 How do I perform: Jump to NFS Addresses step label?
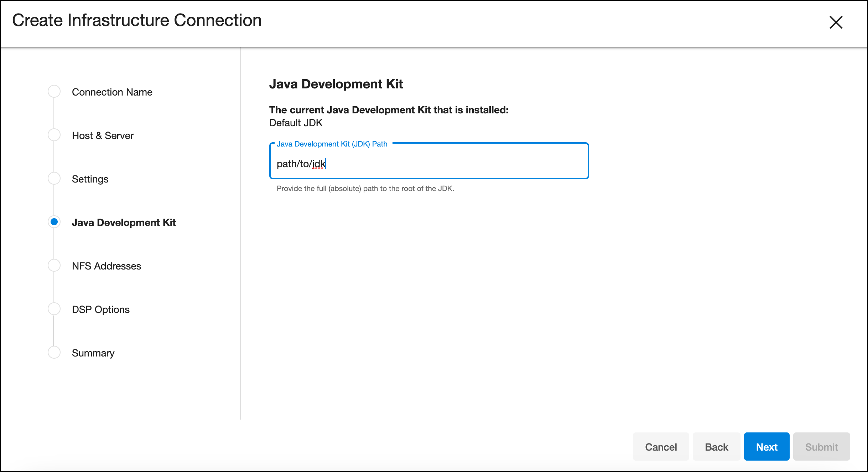pos(106,266)
